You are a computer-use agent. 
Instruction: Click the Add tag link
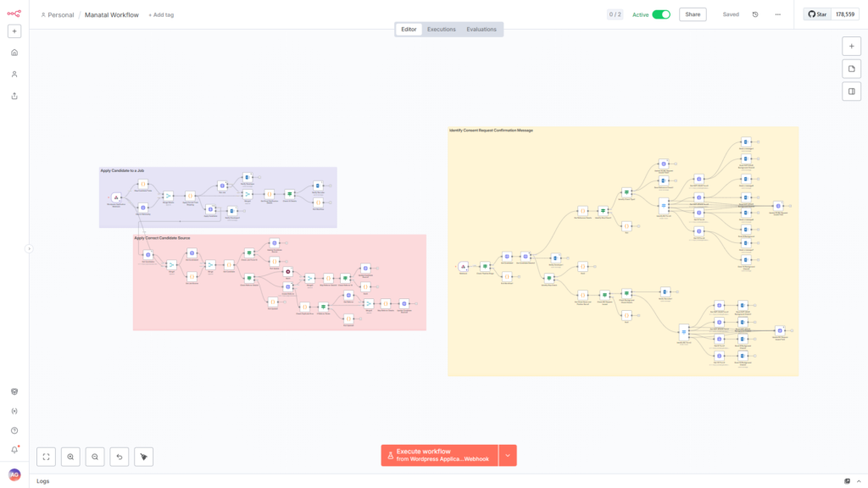(x=161, y=15)
